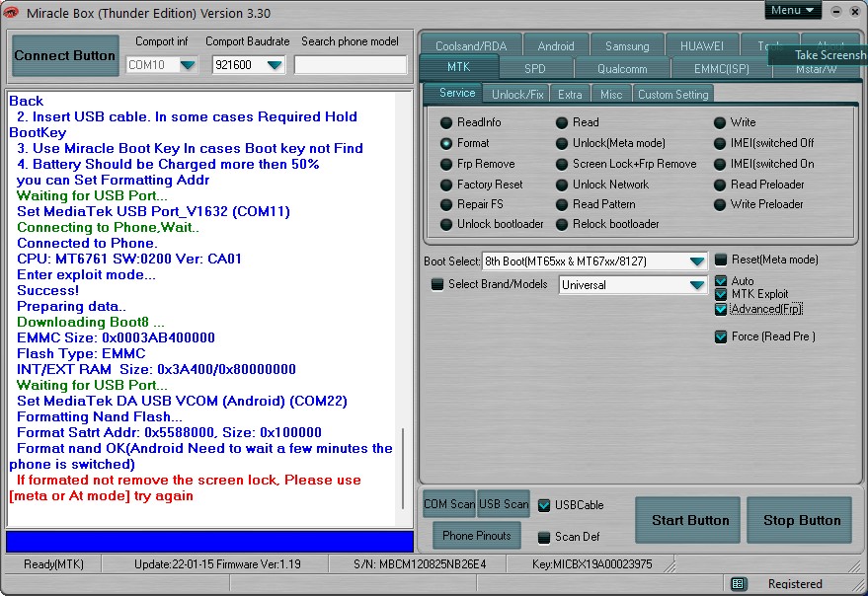
Task: Open the Qualcomm tab
Action: 622,69
